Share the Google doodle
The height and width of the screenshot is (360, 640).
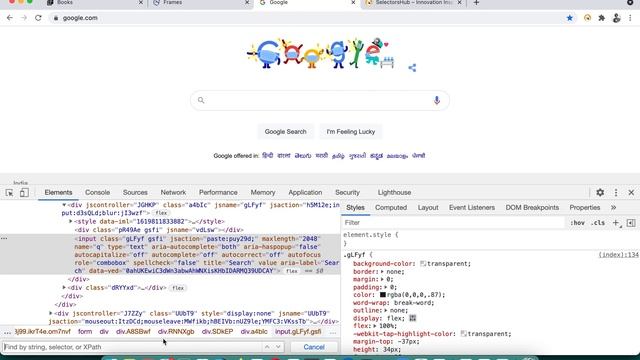coord(412,68)
